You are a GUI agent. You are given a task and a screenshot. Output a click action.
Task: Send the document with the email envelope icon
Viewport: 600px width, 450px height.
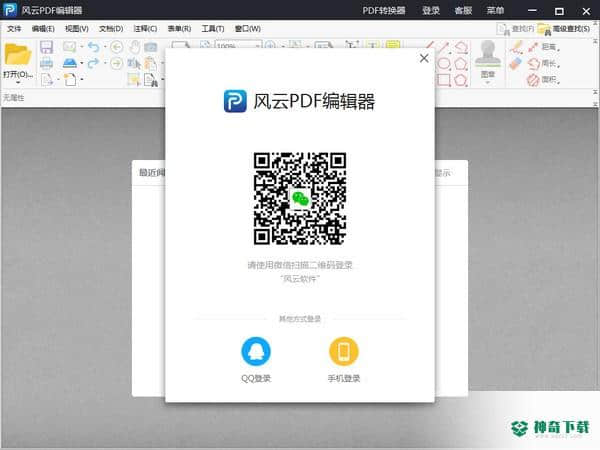coord(69,47)
